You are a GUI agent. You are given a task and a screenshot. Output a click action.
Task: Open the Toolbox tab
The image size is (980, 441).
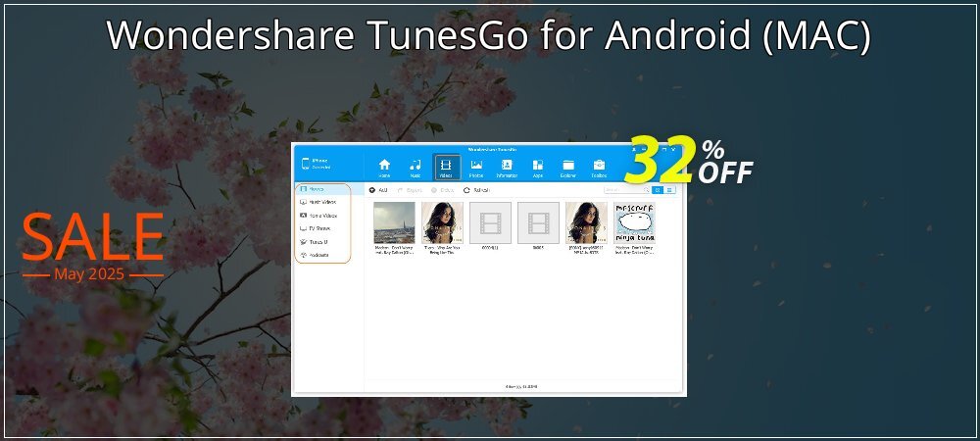coord(599,168)
